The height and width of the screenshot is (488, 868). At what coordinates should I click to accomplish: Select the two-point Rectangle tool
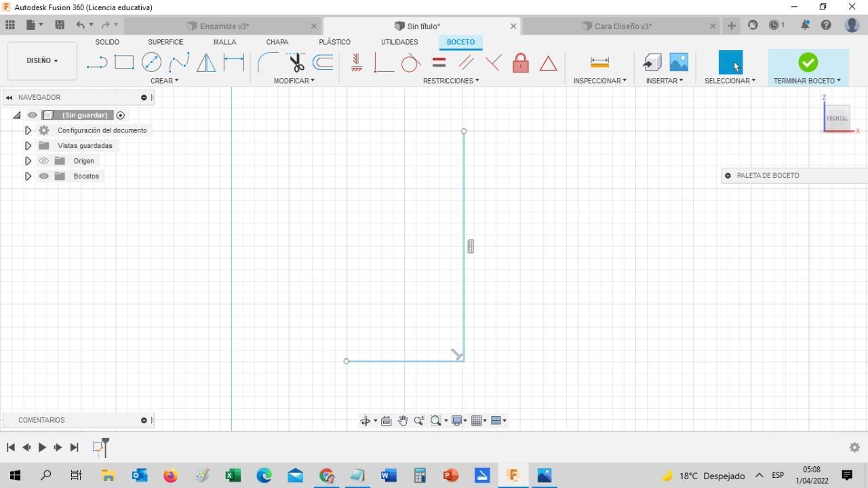[x=124, y=62]
